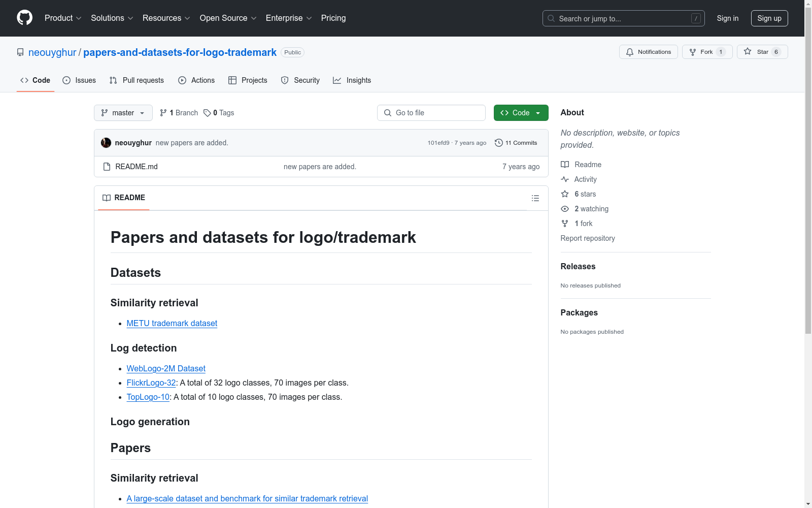This screenshot has width=812, height=508.
Task: Open the TopLogo-10 link
Action: (148, 397)
